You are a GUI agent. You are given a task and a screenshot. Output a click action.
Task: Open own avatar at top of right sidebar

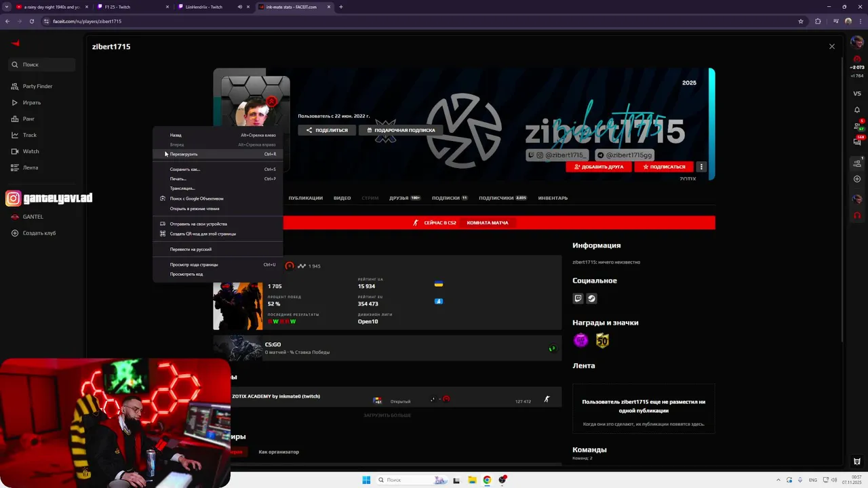coord(857,42)
